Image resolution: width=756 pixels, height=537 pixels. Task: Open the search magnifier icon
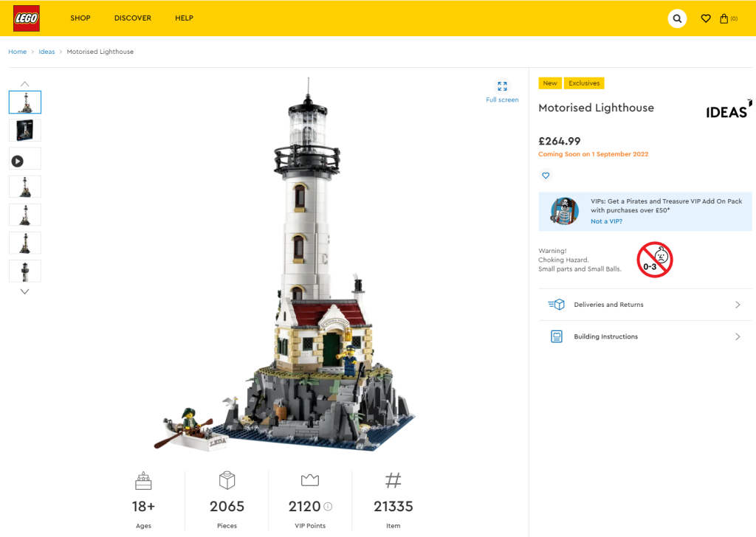point(677,18)
